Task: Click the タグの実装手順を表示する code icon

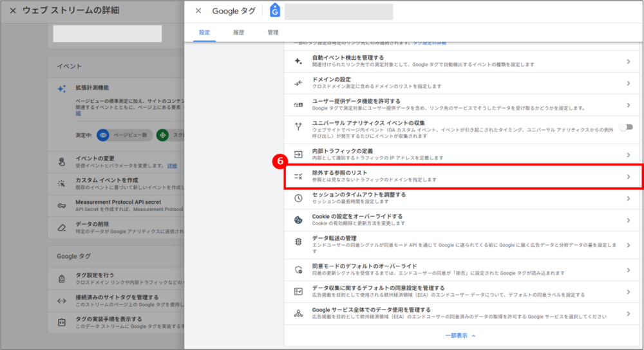Action: [62, 322]
